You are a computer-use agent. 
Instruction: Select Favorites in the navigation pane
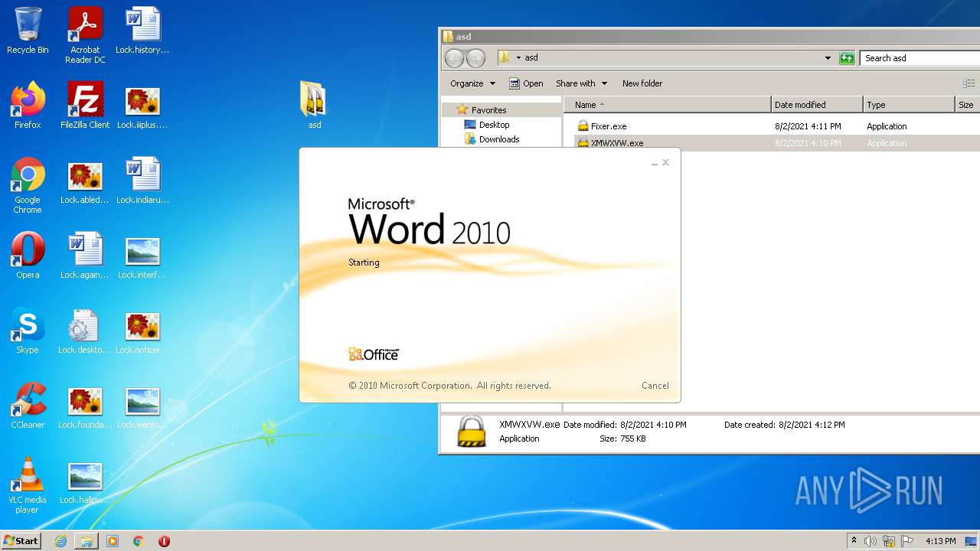click(x=488, y=110)
